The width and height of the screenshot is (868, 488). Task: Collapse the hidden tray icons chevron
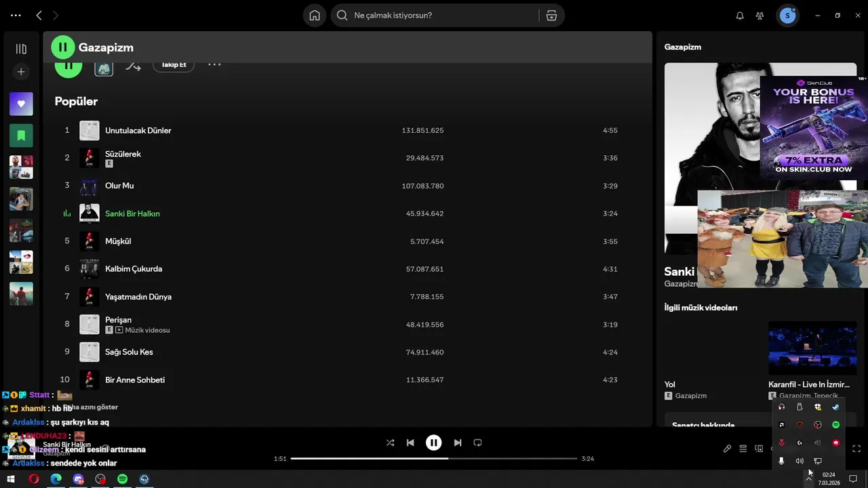click(809, 479)
